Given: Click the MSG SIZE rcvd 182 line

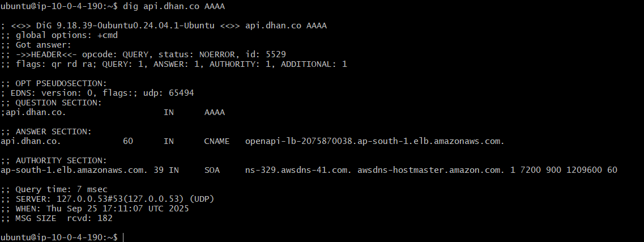Looking at the screenshot, I should [57, 218].
